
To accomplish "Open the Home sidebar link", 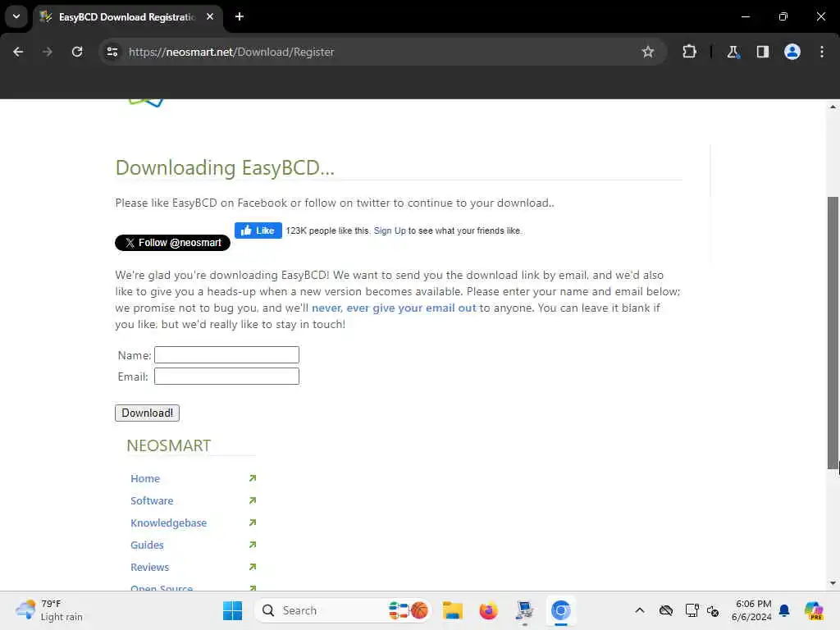I will pyautogui.click(x=145, y=478).
